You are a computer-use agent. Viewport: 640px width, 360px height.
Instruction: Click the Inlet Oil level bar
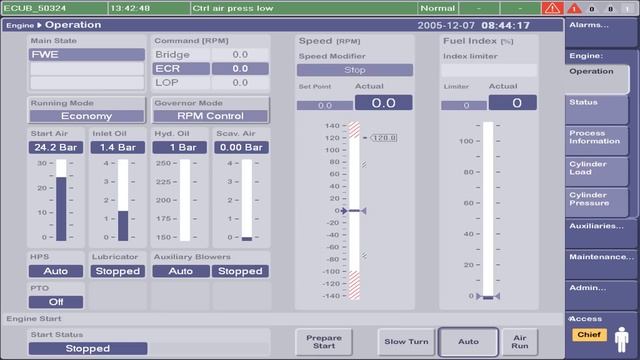coord(123,200)
